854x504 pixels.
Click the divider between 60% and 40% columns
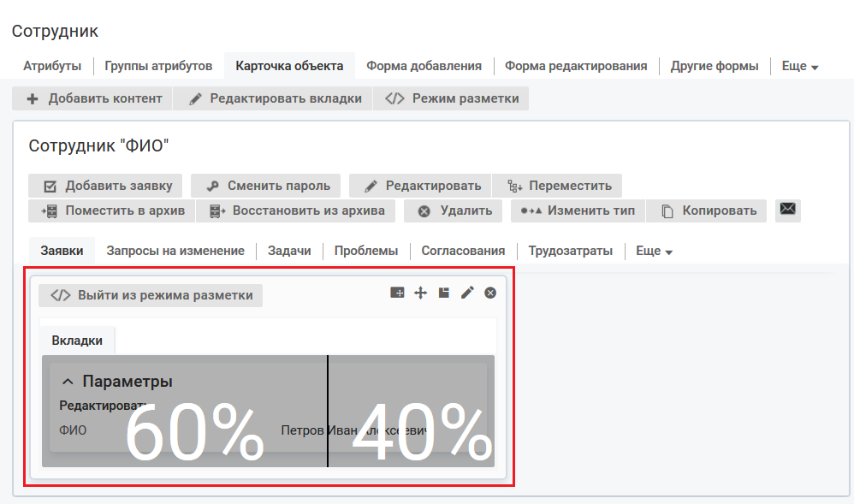pyautogui.click(x=328, y=411)
